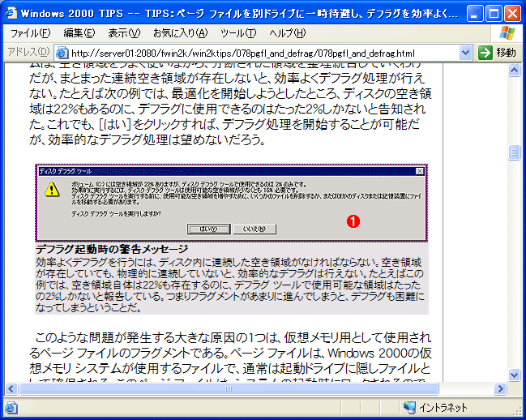526x420 pixels.
Task: Click the vertical scrollbar down arrow
Action: [x=514, y=375]
